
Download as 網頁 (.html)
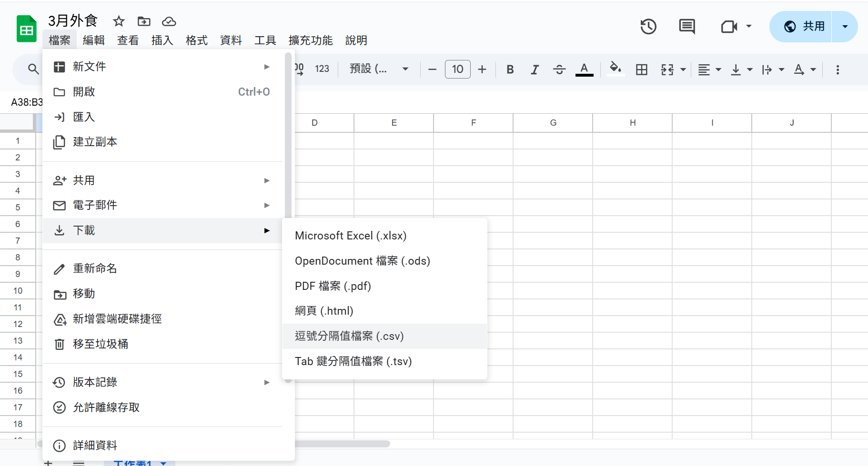coord(385,311)
